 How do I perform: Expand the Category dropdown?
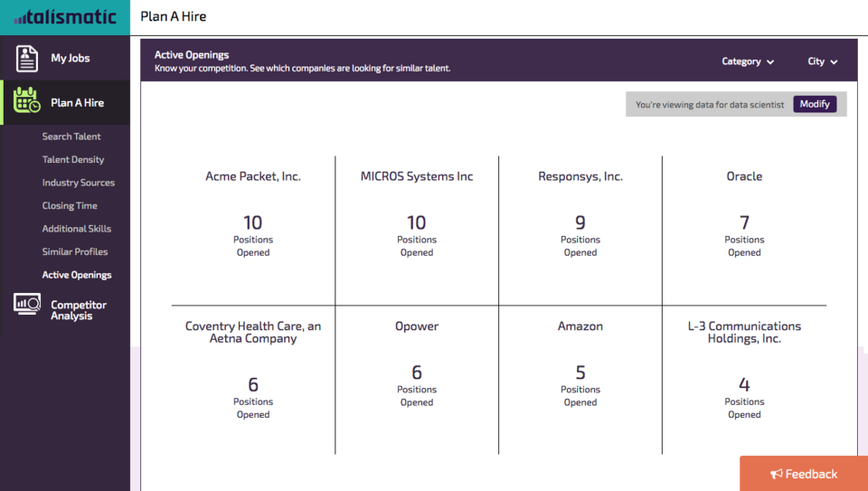click(x=748, y=61)
